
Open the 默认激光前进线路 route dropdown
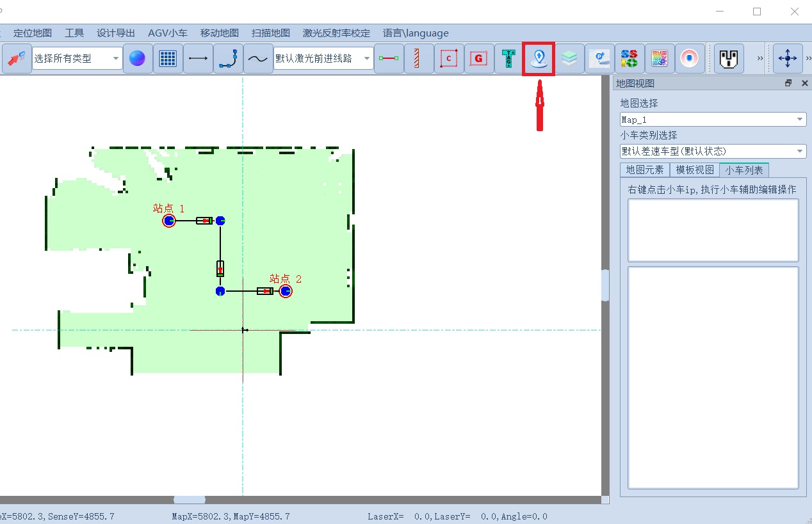(x=323, y=58)
